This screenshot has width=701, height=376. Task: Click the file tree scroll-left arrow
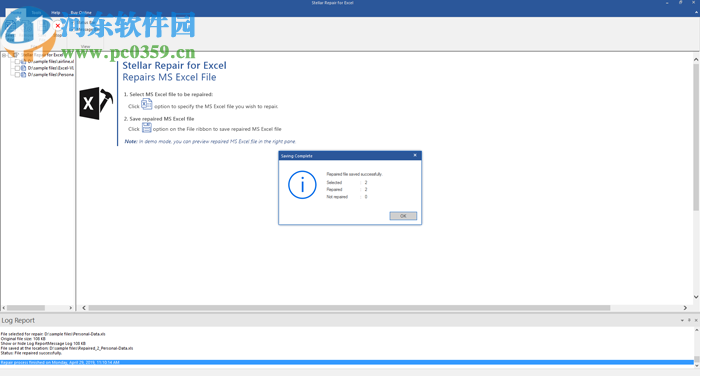point(4,308)
